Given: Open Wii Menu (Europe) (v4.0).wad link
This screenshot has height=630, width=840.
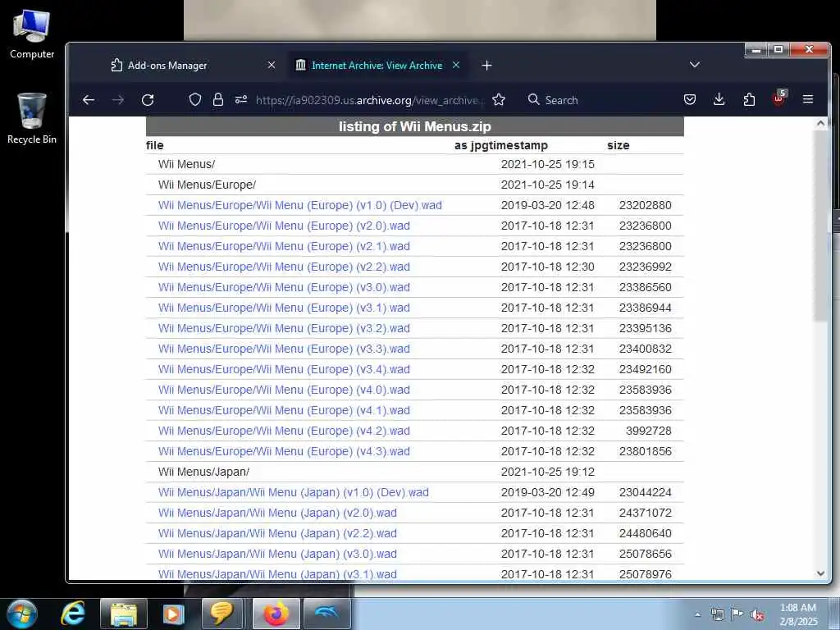Looking at the screenshot, I should pyautogui.click(x=284, y=390).
